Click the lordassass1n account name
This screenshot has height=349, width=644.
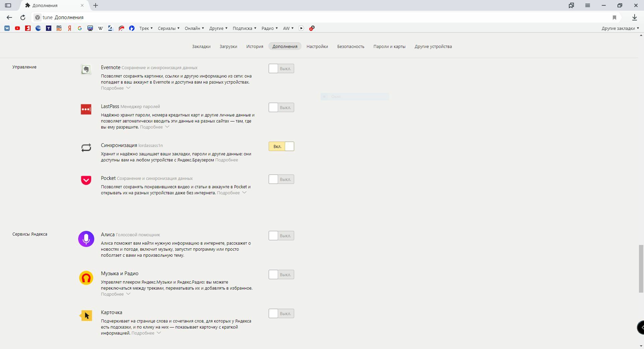click(x=151, y=145)
